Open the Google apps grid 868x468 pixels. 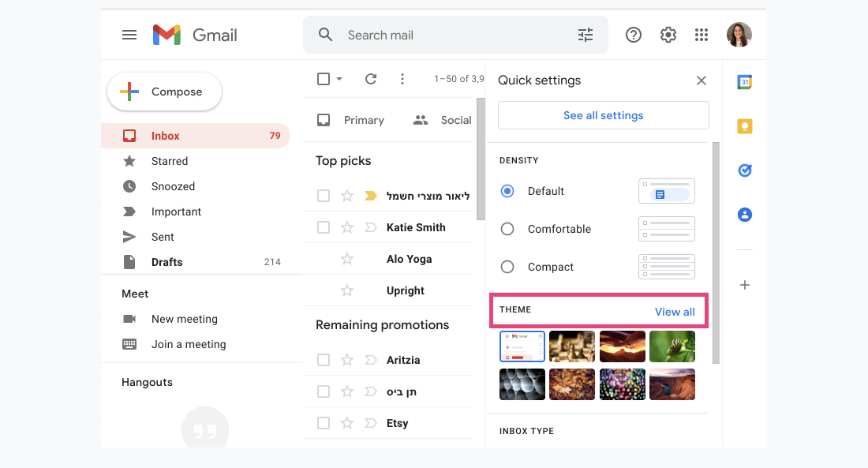pos(702,35)
